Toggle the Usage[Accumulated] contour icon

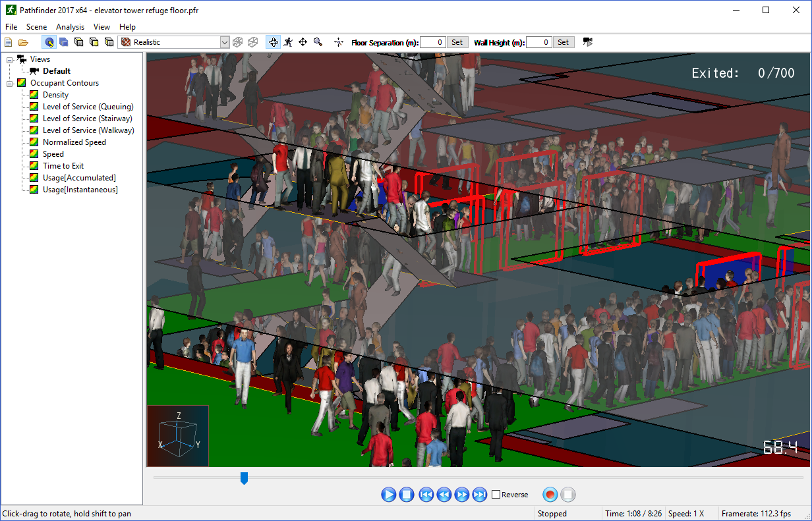(36, 178)
